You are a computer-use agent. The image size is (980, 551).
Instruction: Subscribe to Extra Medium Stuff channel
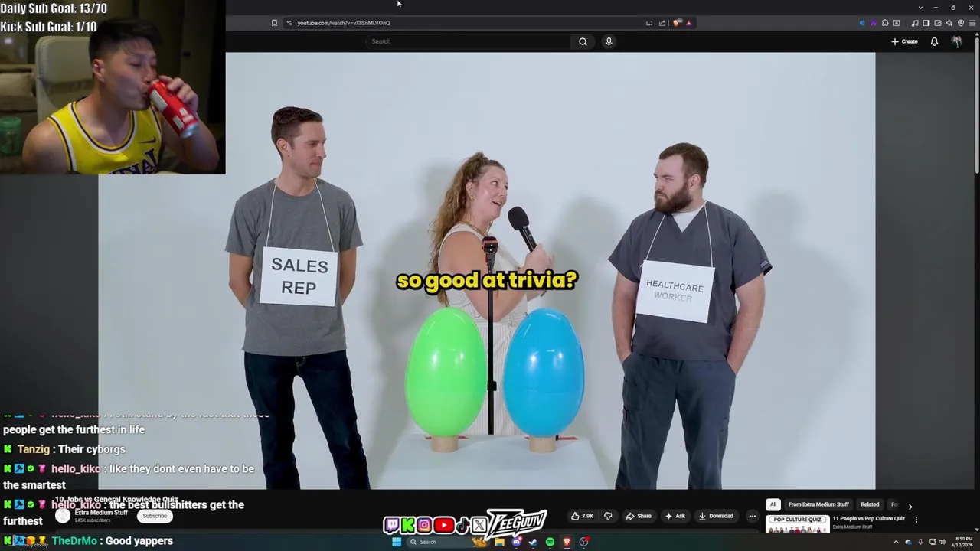155,516
